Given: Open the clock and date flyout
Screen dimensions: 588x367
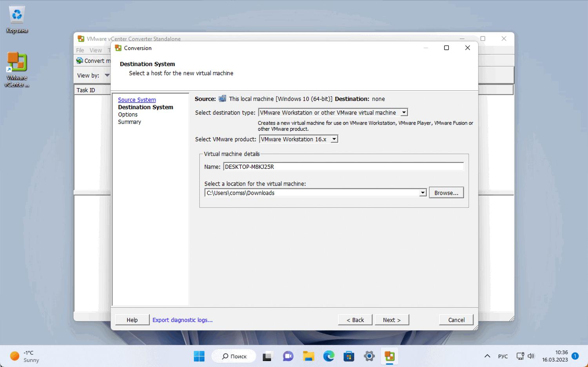Looking at the screenshot, I should [555, 356].
